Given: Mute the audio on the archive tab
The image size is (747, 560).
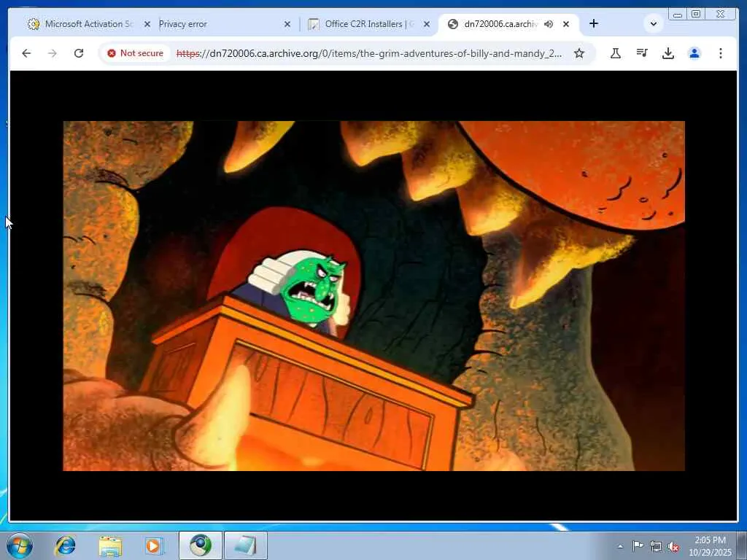Looking at the screenshot, I should (549, 24).
